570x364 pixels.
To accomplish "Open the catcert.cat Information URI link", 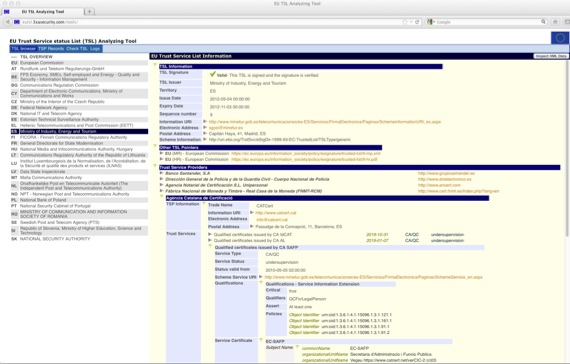I will click(276, 213).
